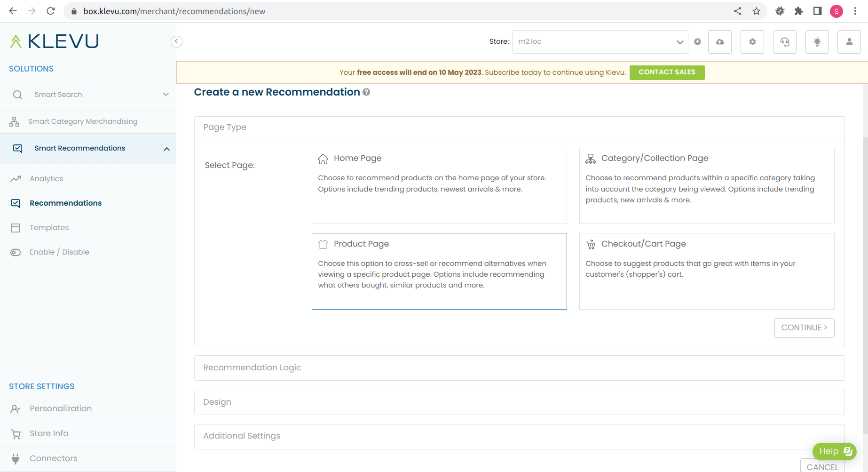Click the Analytics trend line icon
The width and height of the screenshot is (868, 472).
pyautogui.click(x=16, y=179)
